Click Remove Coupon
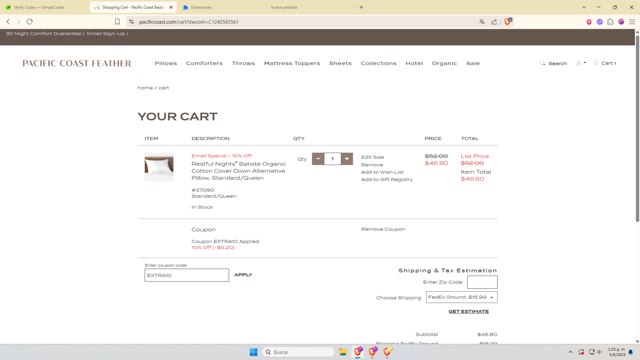 (383, 229)
